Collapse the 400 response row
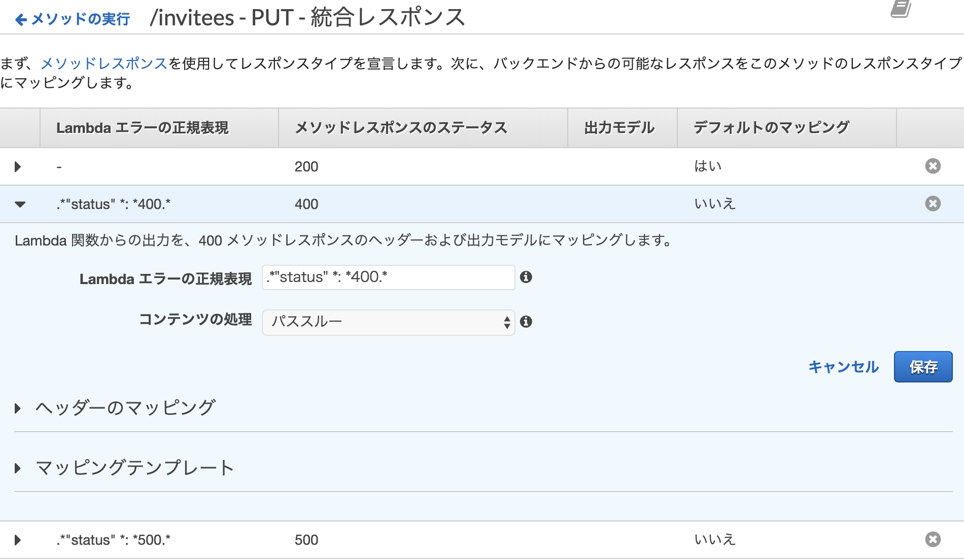This screenshot has height=560, width=964. [x=20, y=204]
